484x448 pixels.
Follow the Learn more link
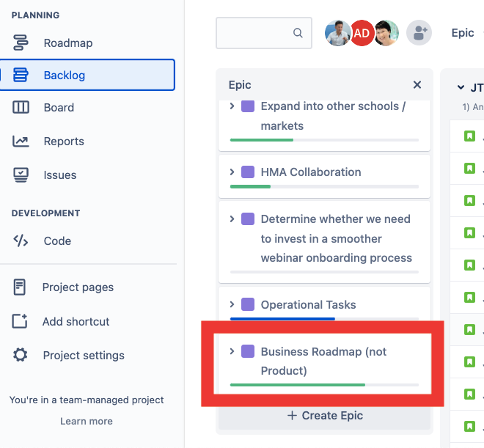click(x=87, y=421)
